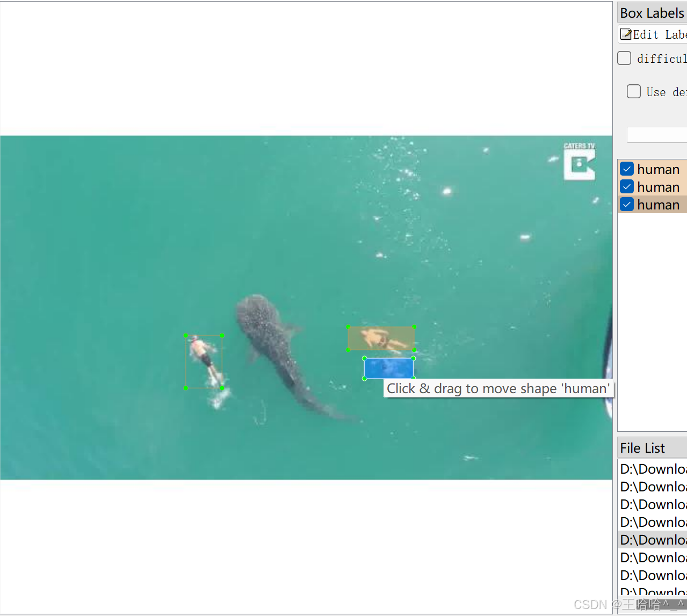Tick the Use default label checkbox
Image resolution: width=687 pixels, height=616 pixels.
[x=634, y=91]
